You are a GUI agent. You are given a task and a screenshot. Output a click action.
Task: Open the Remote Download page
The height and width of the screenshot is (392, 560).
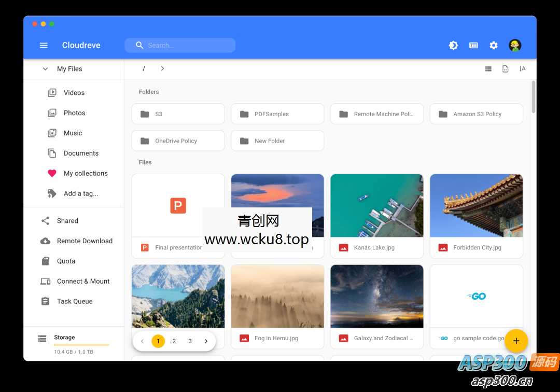[x=85, y=241]
